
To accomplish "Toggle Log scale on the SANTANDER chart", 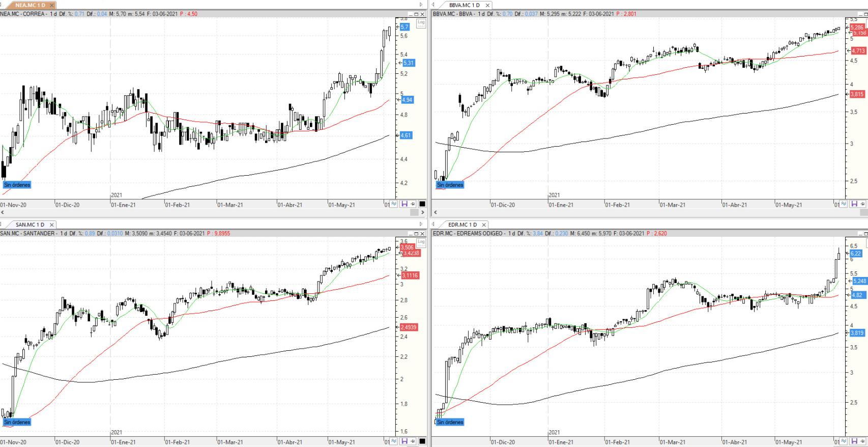I will [421, 242].
